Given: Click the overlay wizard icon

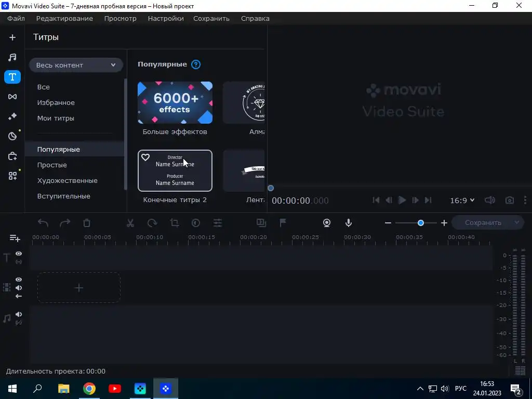Looking at the screenshot, I should click(261, 222).
